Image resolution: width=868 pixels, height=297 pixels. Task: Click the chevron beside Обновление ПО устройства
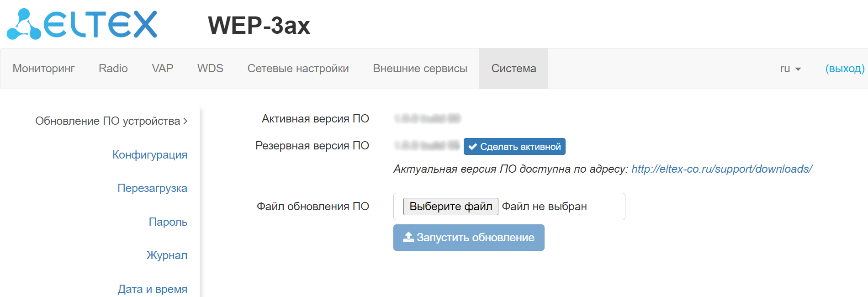[185, 121]
